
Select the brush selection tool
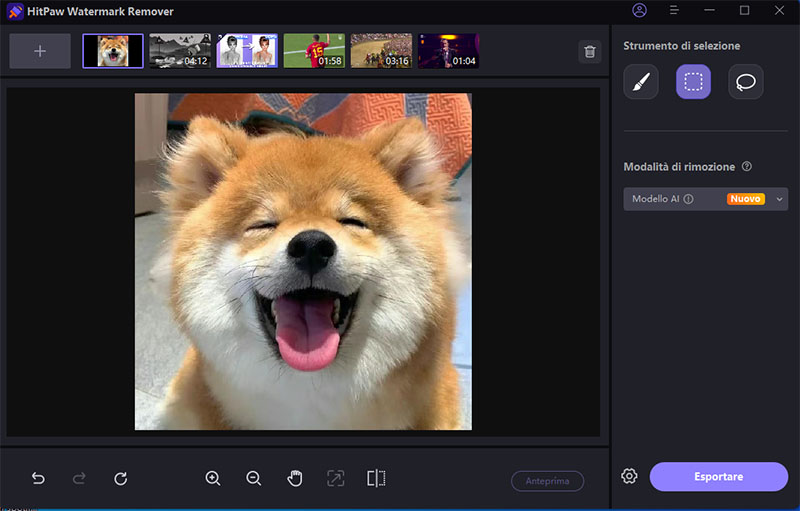[641, 82]
